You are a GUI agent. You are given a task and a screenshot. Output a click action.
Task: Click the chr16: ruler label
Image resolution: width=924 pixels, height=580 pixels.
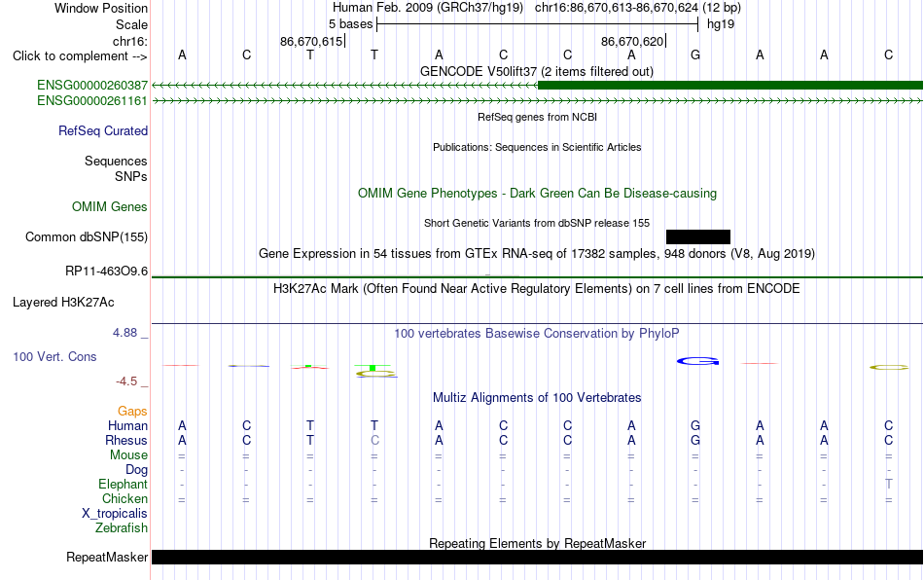pos(130,41)
